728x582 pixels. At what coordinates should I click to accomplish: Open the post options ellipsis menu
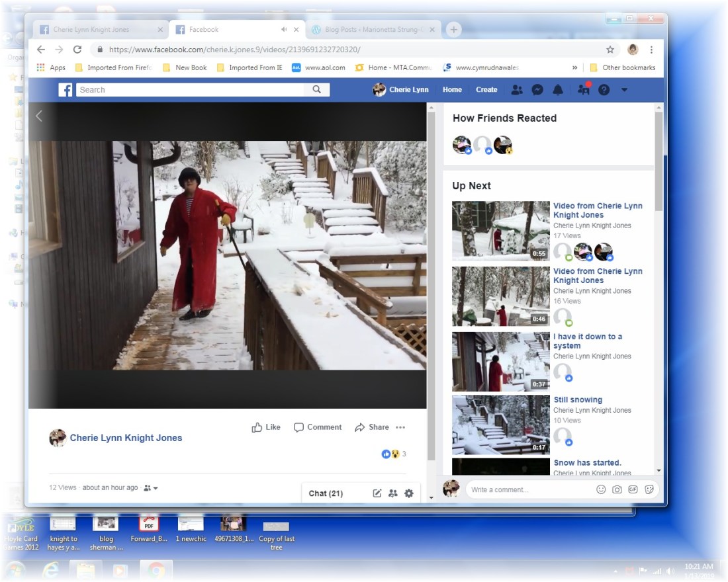(400, 427)
